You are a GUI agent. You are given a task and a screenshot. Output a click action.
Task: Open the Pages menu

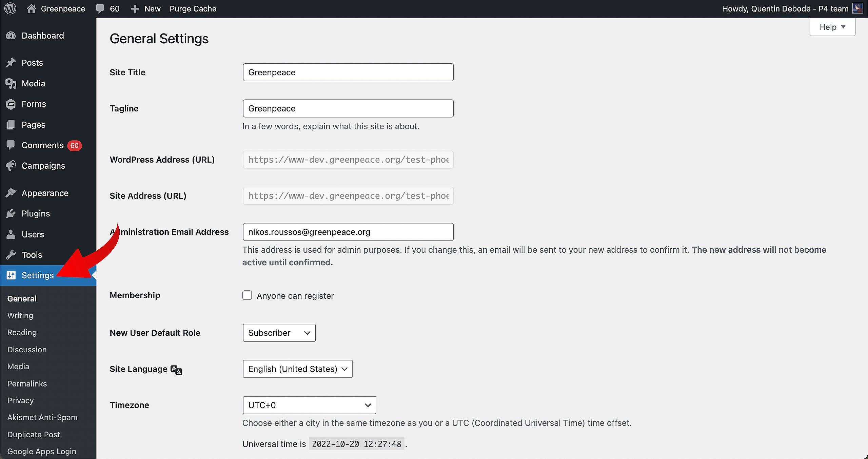33,125
